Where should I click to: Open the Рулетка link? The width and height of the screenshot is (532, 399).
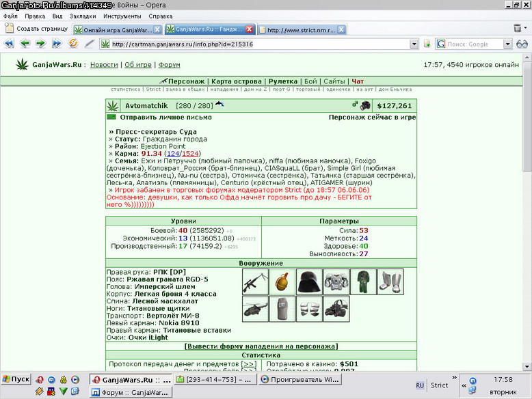click(283, 81)
